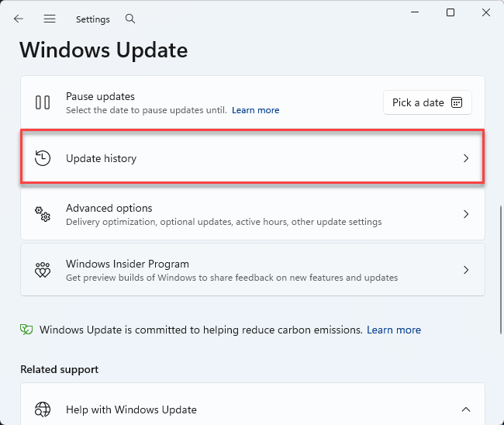504x425 pixels.
Task: Click the Settings title text
Action: click(93, 19)
